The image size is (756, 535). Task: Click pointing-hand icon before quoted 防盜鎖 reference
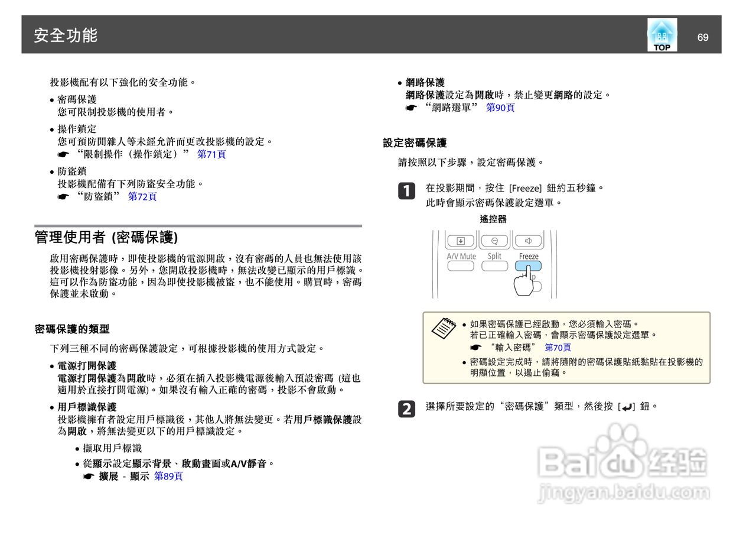(63, 197)
